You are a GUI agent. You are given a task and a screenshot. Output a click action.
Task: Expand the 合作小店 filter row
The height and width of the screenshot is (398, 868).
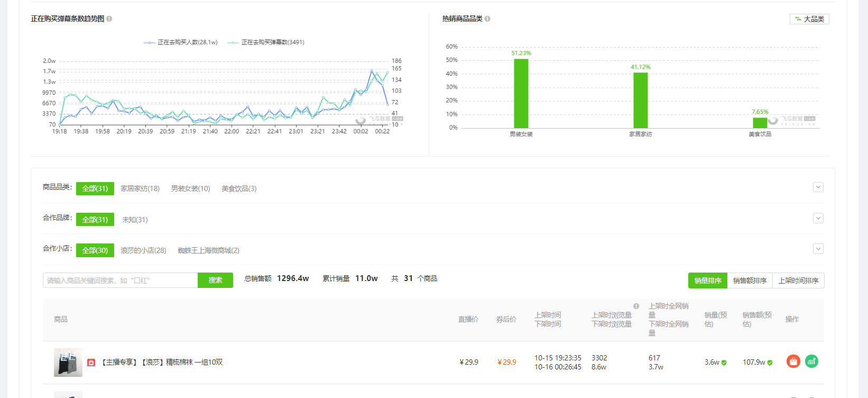[818, 249]
